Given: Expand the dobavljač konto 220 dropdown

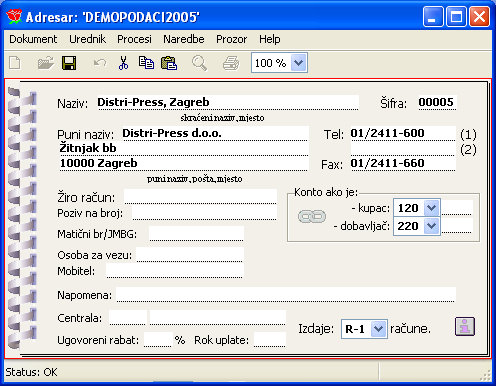Looking at the screenshot, I should coord(432,226).
